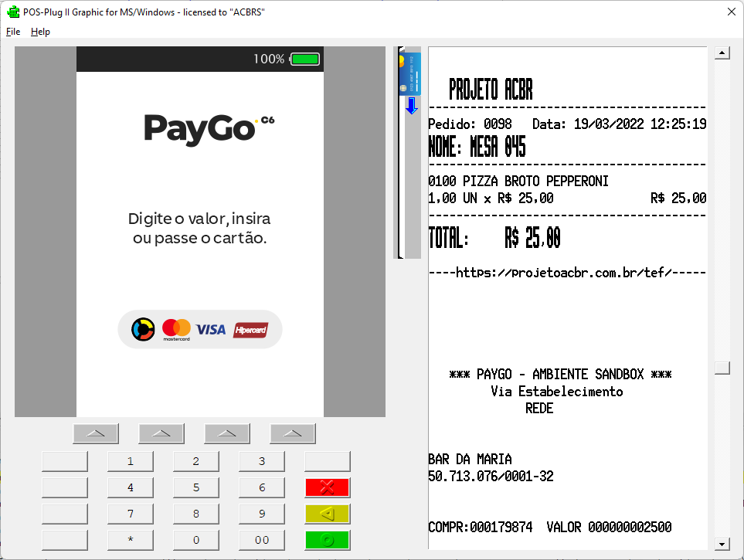Open the Help menu

pos(40,32)
